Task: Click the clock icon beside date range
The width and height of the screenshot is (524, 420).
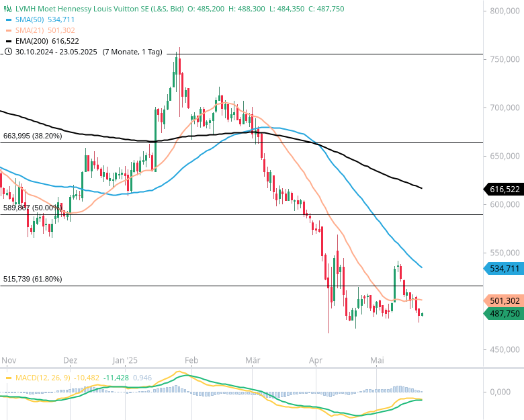Action: tap(8, 52)
